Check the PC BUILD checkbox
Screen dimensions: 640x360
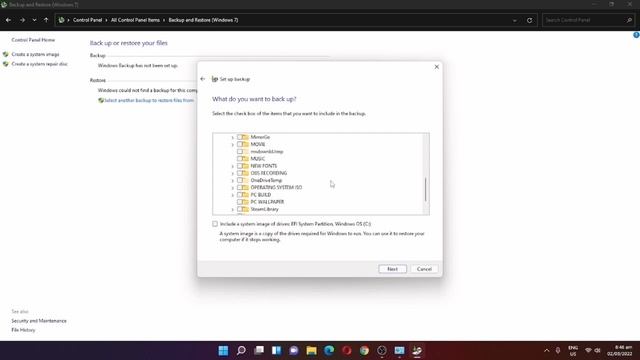click(x=240, y=195)
